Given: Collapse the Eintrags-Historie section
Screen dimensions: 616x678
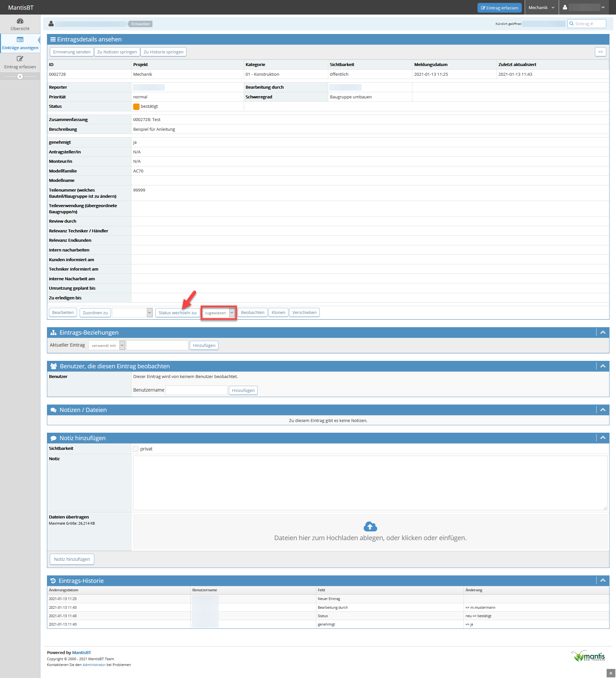Looking at the screenshot, I should click(x=602, y=581).
